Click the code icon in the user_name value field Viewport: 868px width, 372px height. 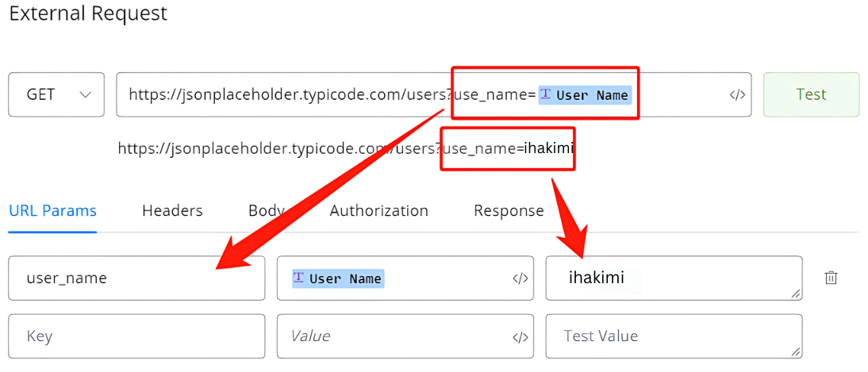[520, 278]
